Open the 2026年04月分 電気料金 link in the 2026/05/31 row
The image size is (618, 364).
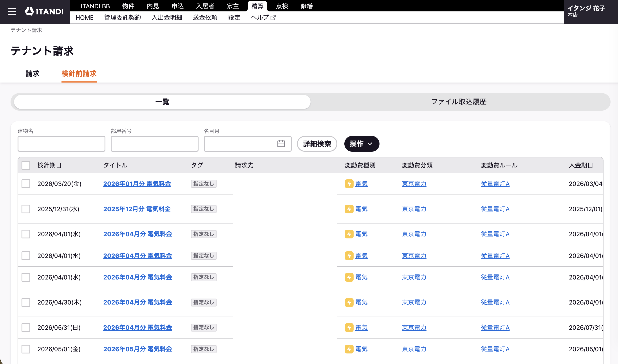tap(138, 328)
